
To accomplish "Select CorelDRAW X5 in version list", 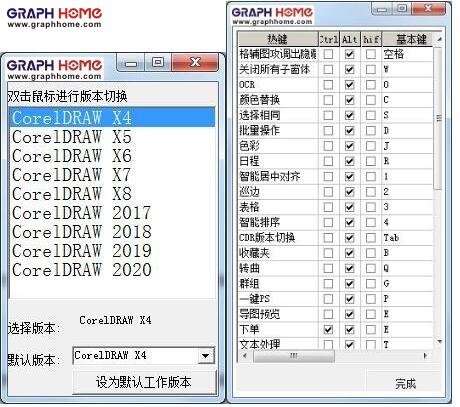I will (x=112, y=137).
